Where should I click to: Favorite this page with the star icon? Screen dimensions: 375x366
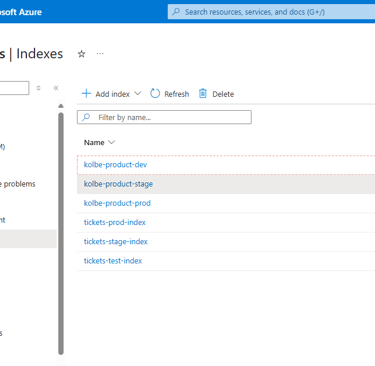coord(82,54)
